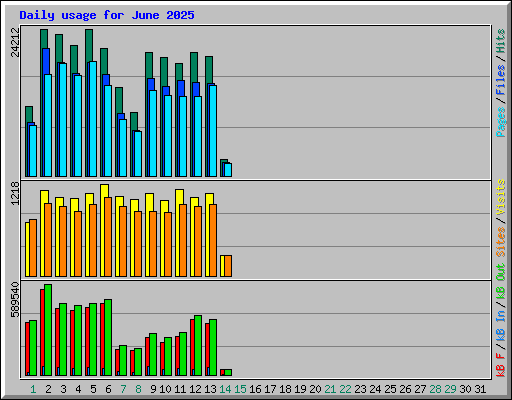Image resolution: width=512 pixels, height=400 pixels.
Task: Click the green kB Out bar for day 7
Action: pos(123,360)
